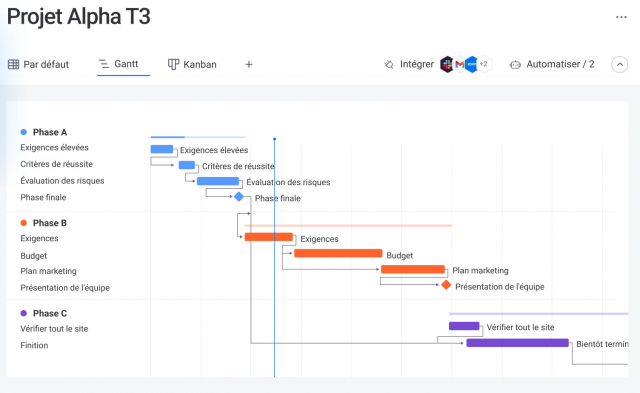
Task: Collapse the Phase C group
Action: 24,313
